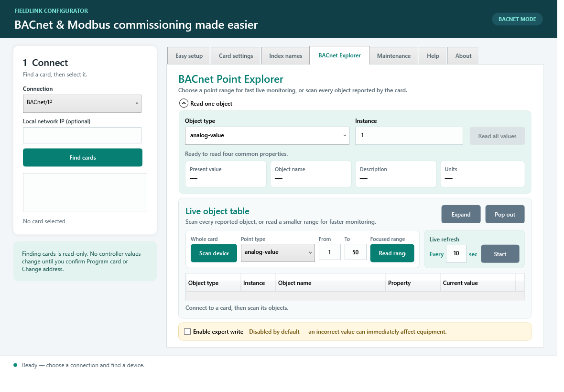Click the Object name column header

331,283
